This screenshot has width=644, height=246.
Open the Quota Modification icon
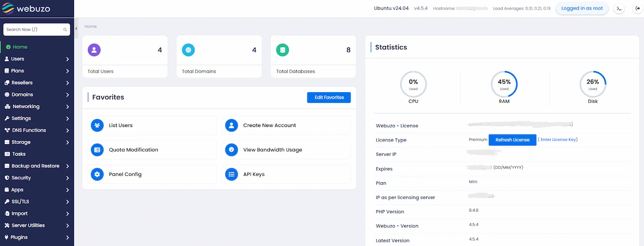97,150
